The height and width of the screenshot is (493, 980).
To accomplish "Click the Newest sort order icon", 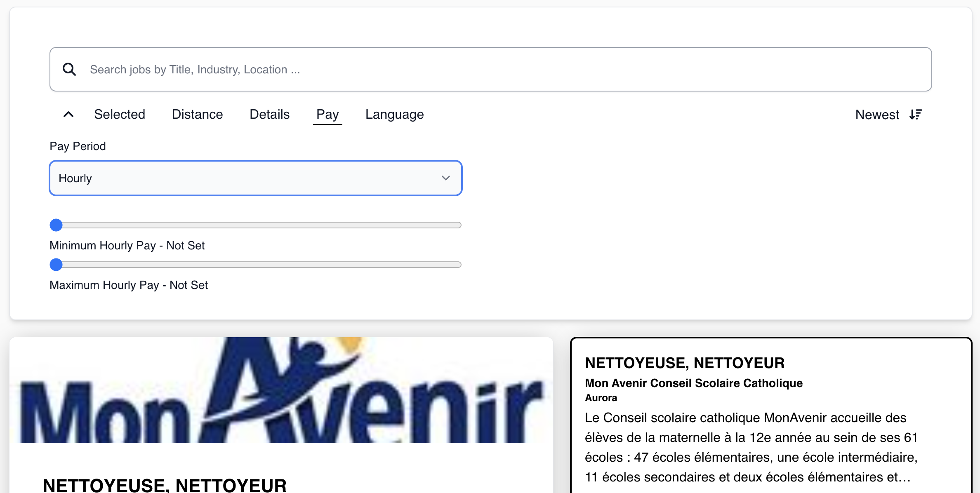I will [x=916, y=115].
